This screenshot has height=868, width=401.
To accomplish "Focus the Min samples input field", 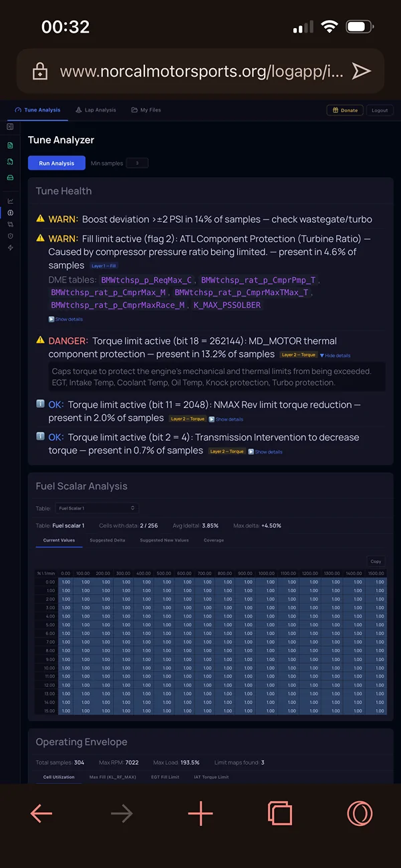I will tap(137, 163).
